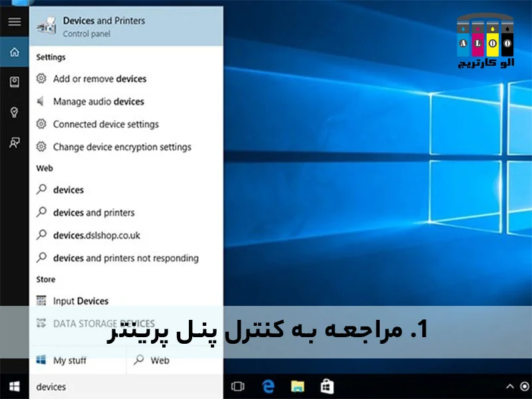This screenshot has height=399, width=532.
Task: Open Input Devices store result
Action: [x=126, y=301]
